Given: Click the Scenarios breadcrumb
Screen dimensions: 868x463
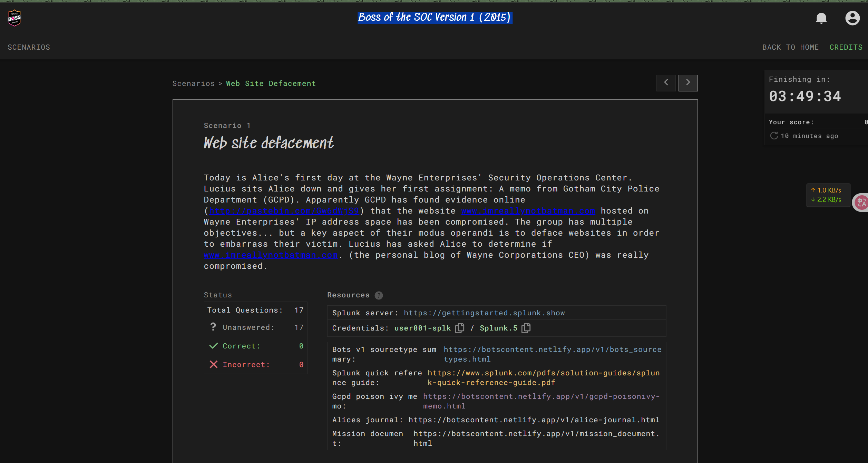Looking at the screenshot, I should [x=194, y=83].
